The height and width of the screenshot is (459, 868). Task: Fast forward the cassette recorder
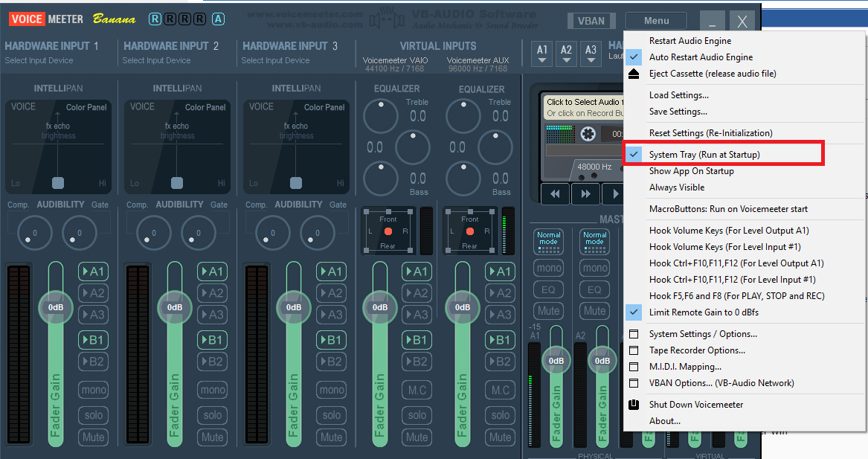pyautogui.click(x=585, y=193)
